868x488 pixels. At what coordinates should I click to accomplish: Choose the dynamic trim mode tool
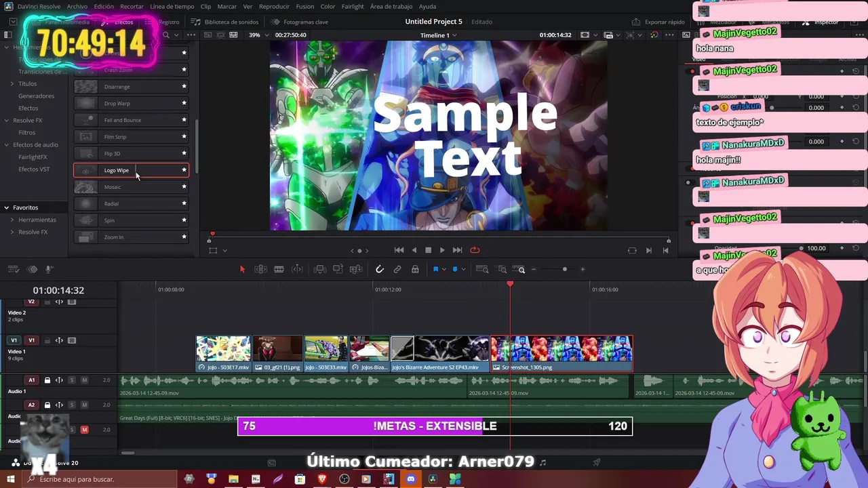tap(297, 269)
